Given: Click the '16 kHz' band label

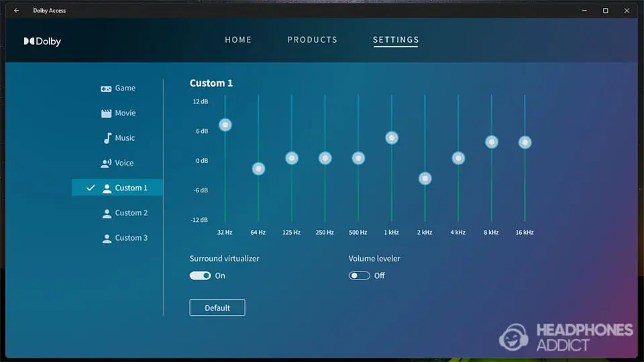Looking at the screenshot, I should pos(525,233).
